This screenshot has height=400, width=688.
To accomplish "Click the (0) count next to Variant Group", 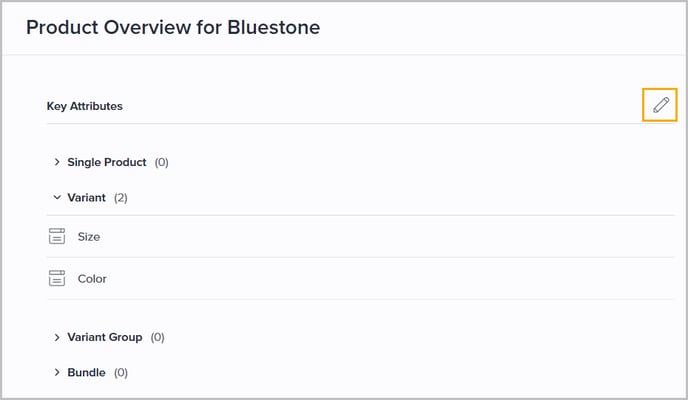I will (157, 337).
